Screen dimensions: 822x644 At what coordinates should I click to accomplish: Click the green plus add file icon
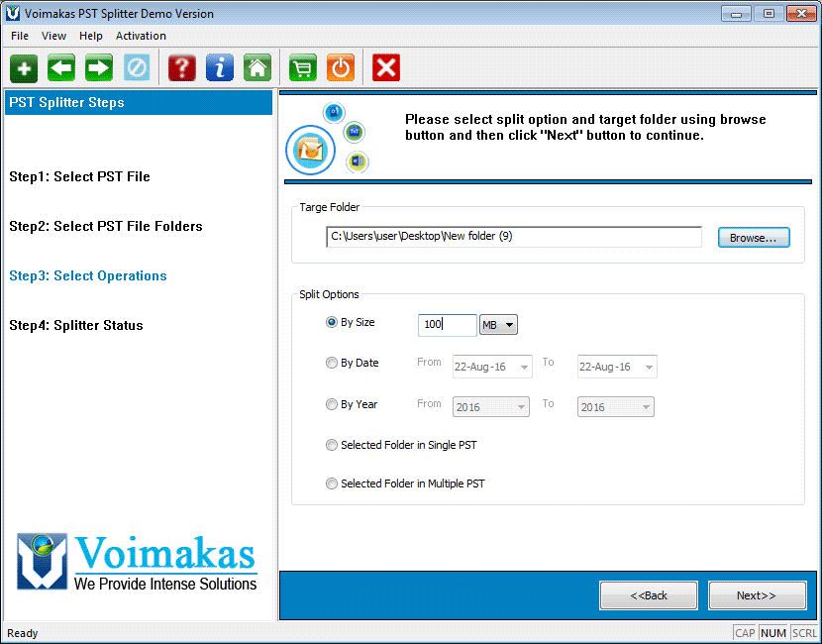pos(24,68)
